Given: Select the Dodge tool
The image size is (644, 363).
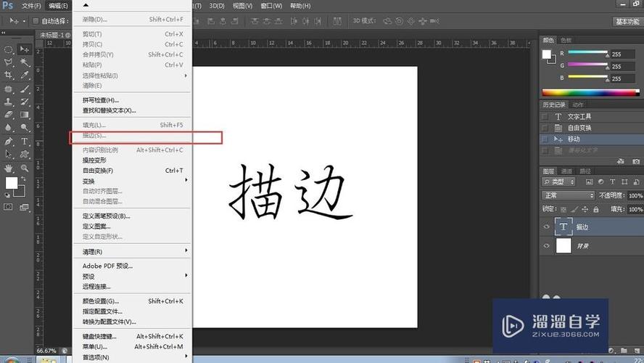Looking at the screenshot, I should coord(25,128).
